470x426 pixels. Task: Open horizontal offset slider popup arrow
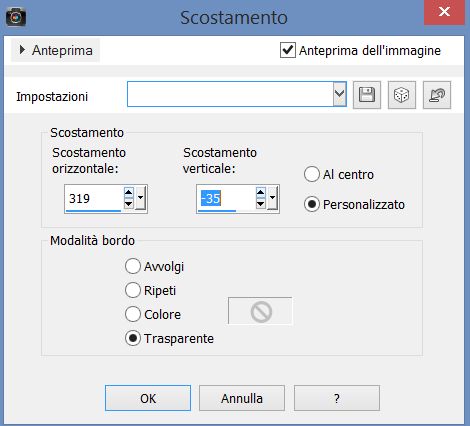(140, 198)
